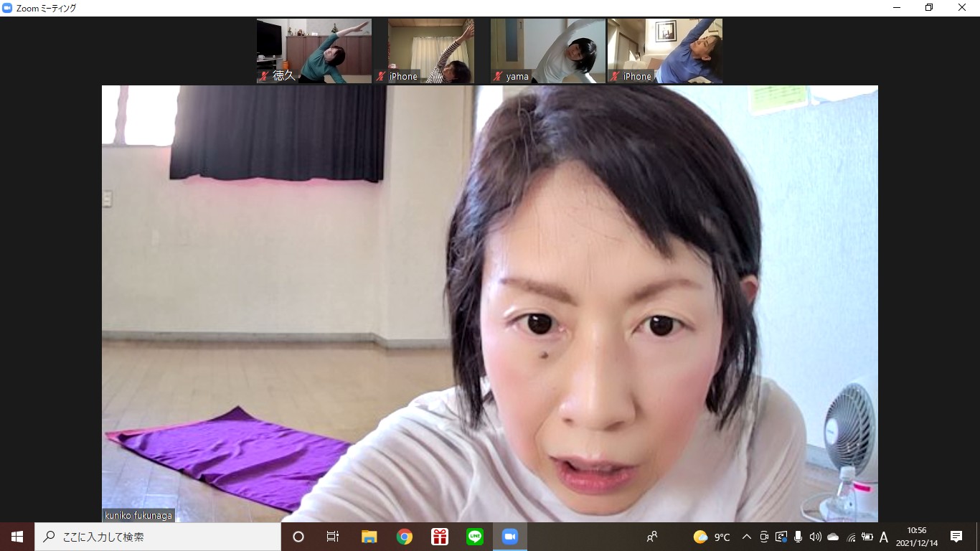Viewport: 980px width, 551px height.
Task: Open the volume speaker tray icon
Action: [x=816, y=537]
